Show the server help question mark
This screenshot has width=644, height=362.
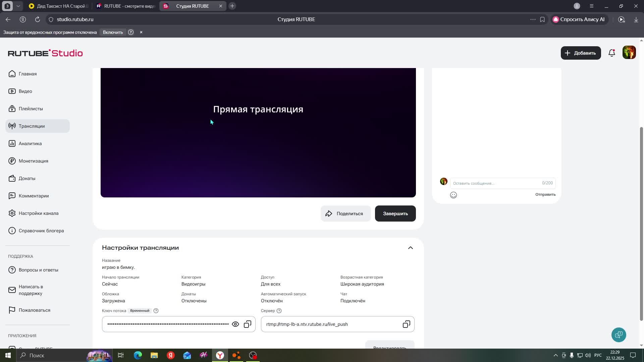pyautogui.click(x=279, y=311)
